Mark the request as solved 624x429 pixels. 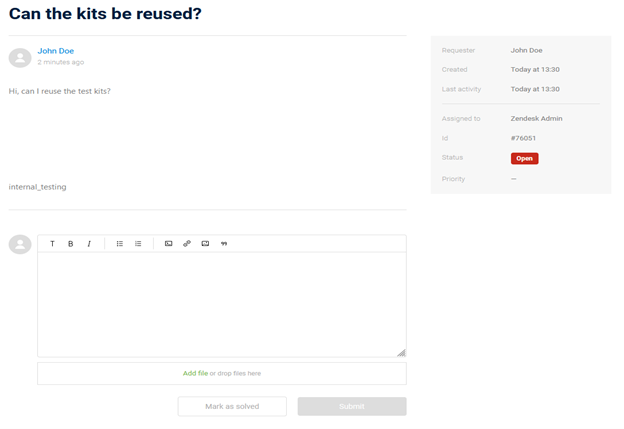click(x=232, y=406)
